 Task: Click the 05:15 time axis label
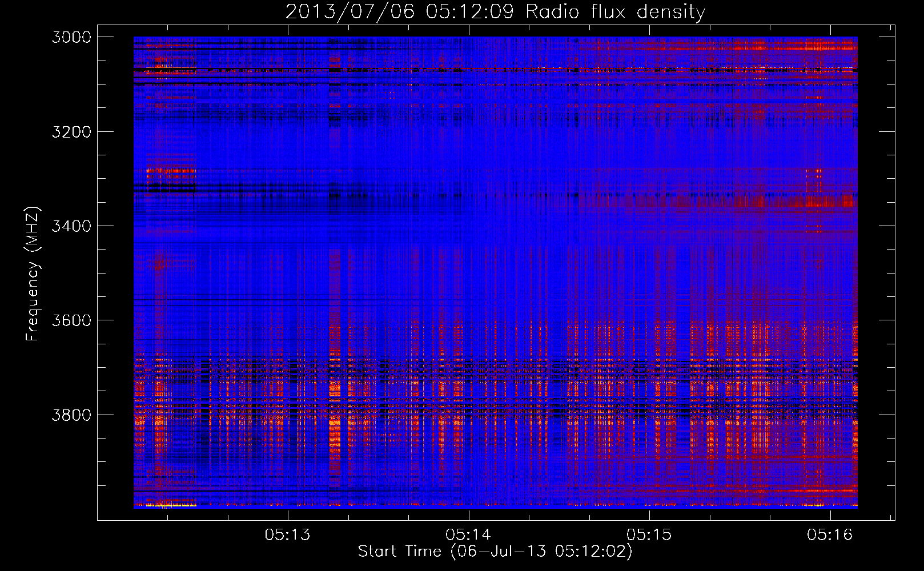[x=649, y=534]
